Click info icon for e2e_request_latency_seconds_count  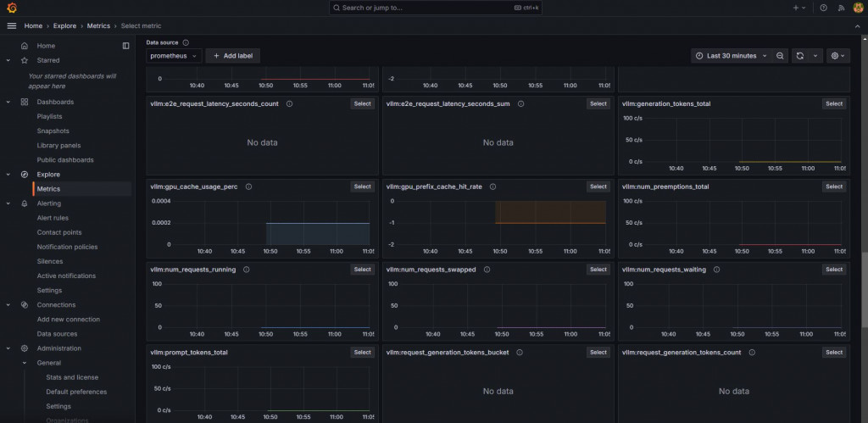pos(290,103)
